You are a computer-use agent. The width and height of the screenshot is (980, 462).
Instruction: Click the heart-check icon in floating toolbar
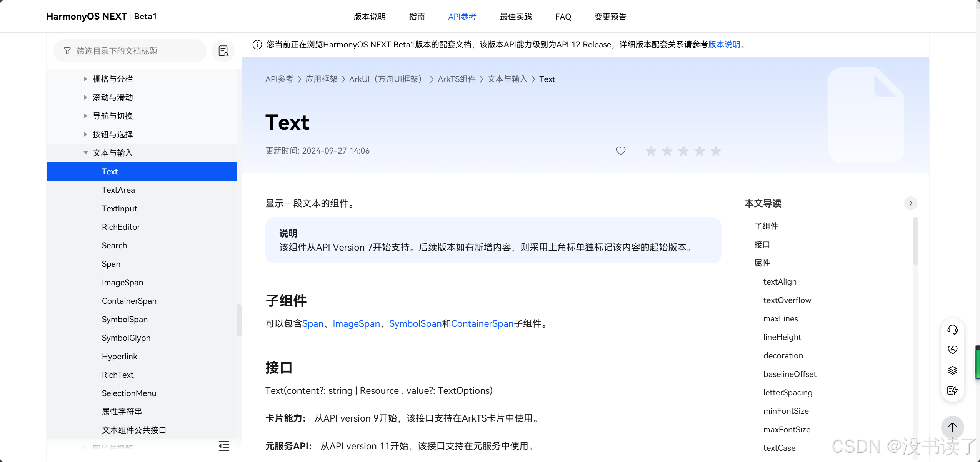coord(952,350)
